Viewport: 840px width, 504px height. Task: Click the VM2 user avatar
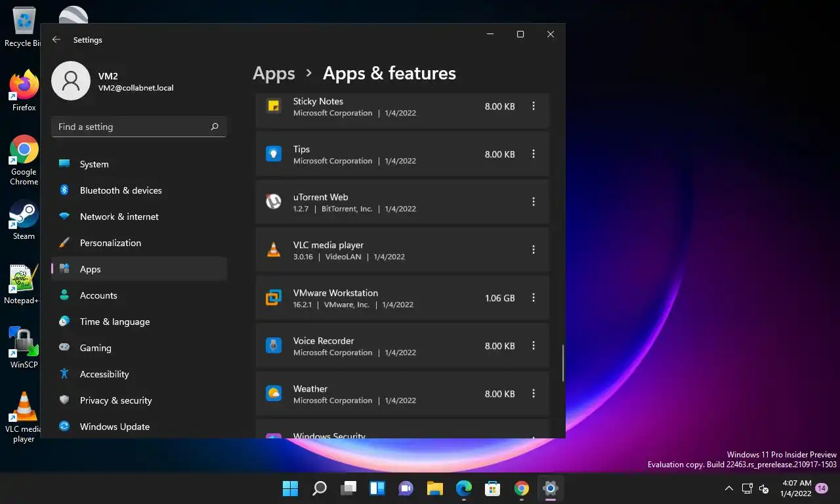point(71,81)
